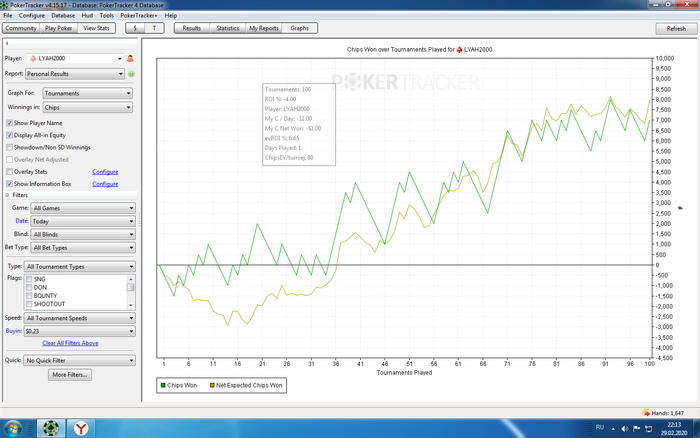Screen dimensions: 700x438
Task: Open the PokerTracker+ menu
Action: pos(139,15)
